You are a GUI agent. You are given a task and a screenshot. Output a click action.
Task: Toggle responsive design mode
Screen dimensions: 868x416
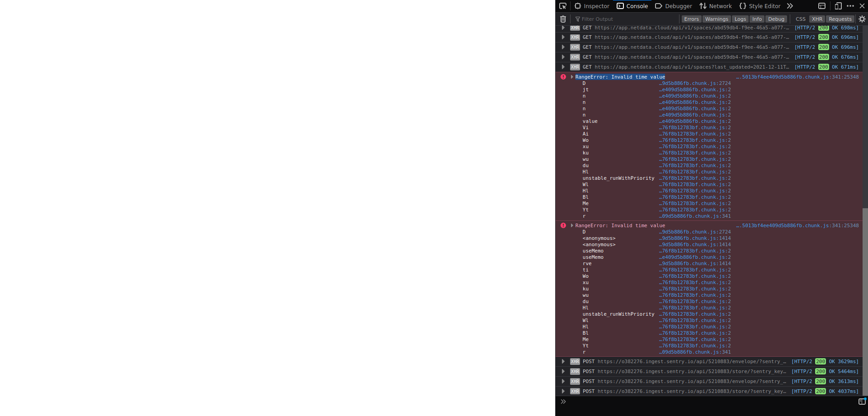[x=838, y=6]
